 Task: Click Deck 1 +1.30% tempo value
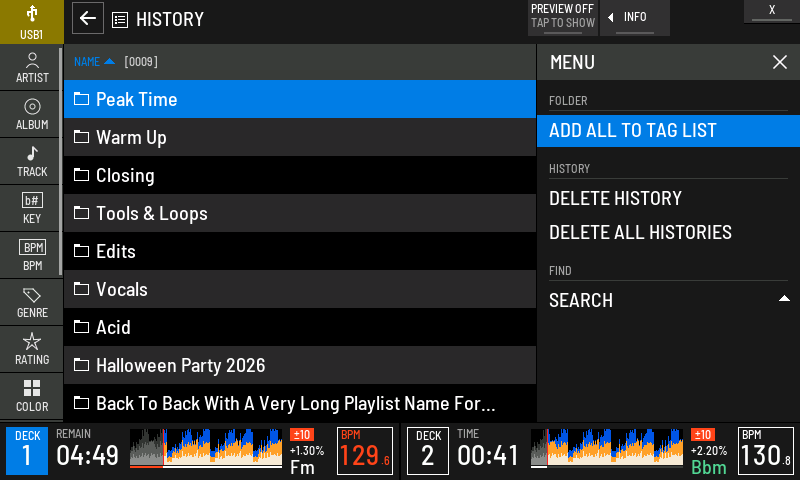[x=307, y=450]
